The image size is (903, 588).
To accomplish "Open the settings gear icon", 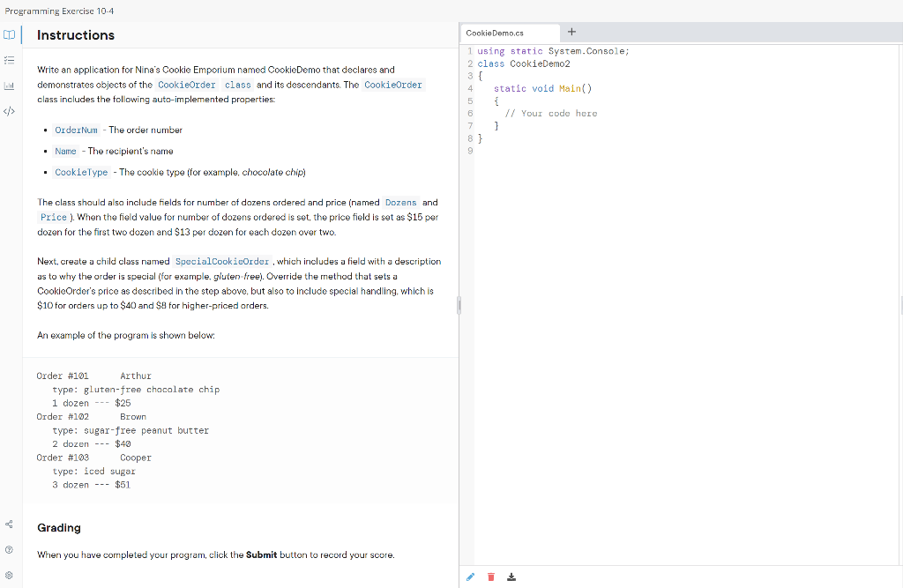I will (x=9, y=574).
